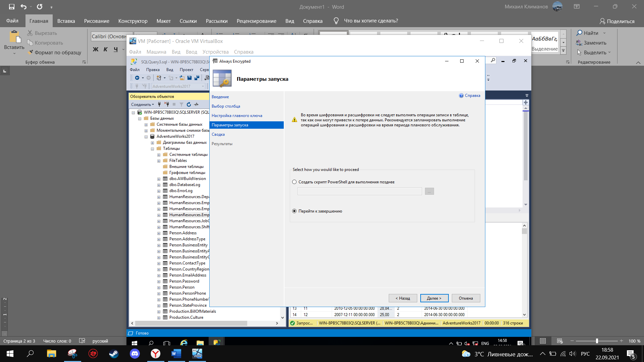644x362 pixels.
Task: Switch to Word's Конструктор ribbon tab
Action: pyautogui.click(x=133, y=21)
